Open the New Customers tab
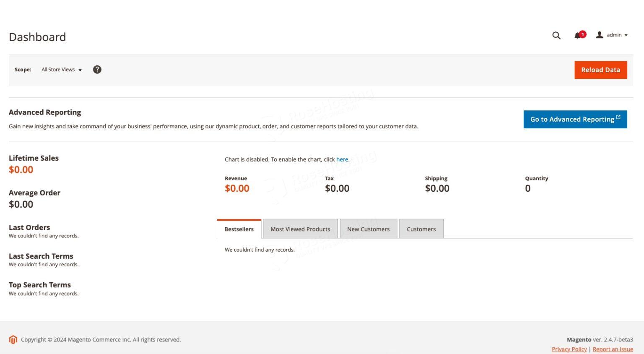This screenshot has width=644, height=354. [369, 229]
